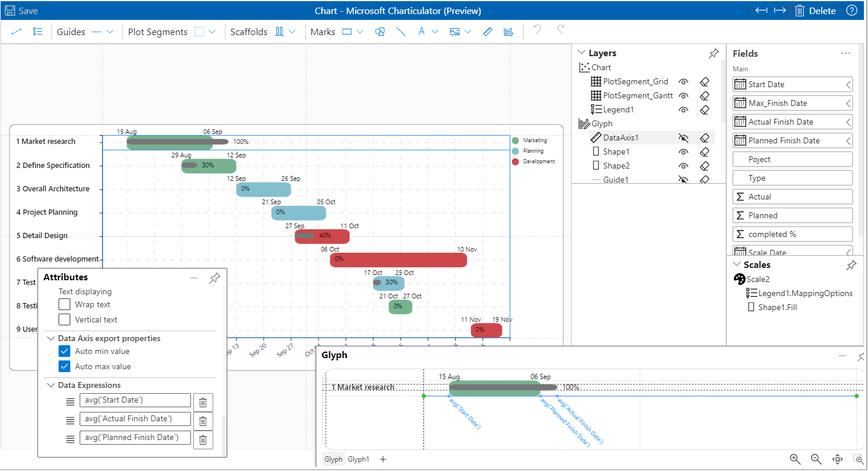
Task: Switch to the Glyph1 tab
Action: [358, 459]
